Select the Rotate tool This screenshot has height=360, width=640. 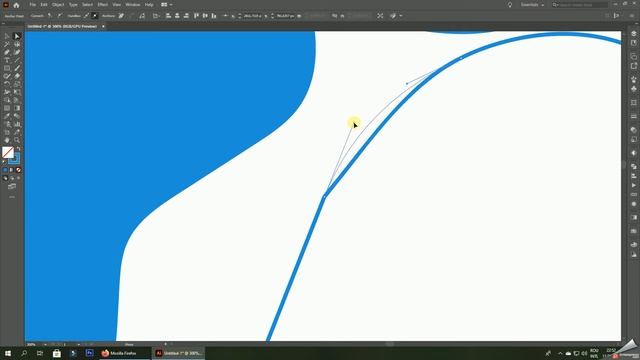[x=7, y=84]
